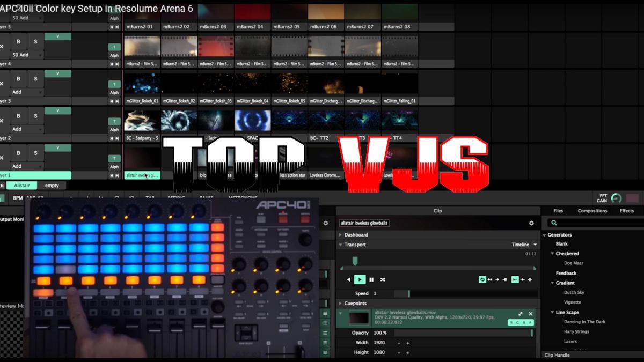This screenshot has height=362, width=644.
Task: Select the ping-pong bounce playmode icon
Action: pos(490,279)
